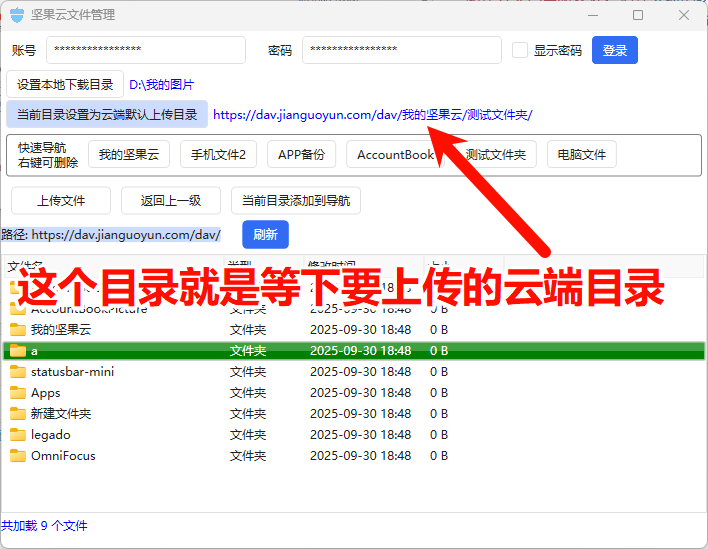Open the D:\我的图片 local directory link
This screenshot has width=708, height=549.
[x=161, y=85]
